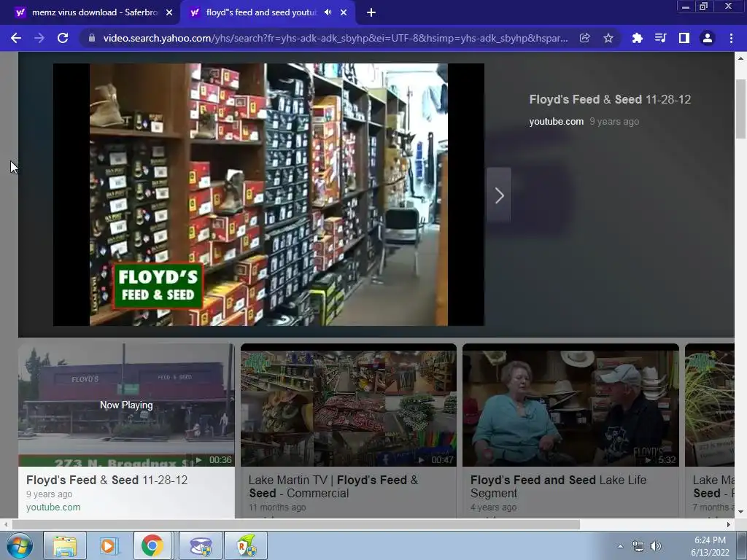Open the network tray icon
The height and width of the screenshot is (560, 747).
point(638,546)
